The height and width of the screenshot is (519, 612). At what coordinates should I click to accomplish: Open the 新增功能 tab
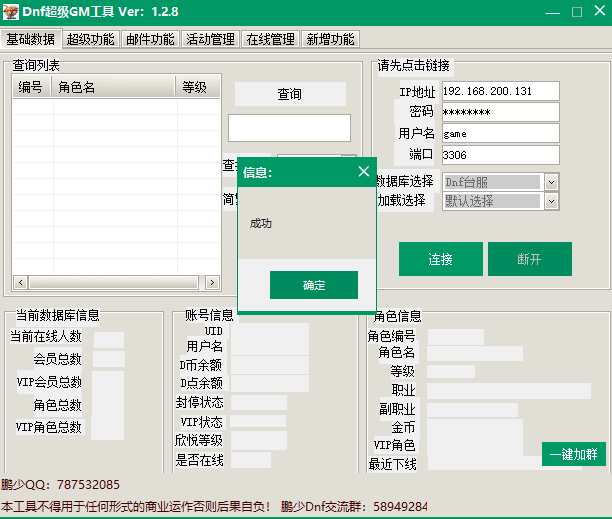330,40
